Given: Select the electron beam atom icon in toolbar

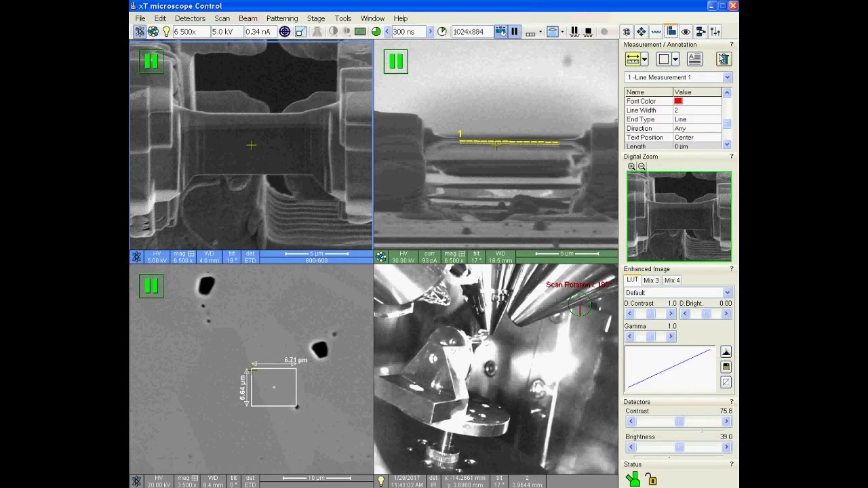Looking at the screenshot, I should point(140,31).
